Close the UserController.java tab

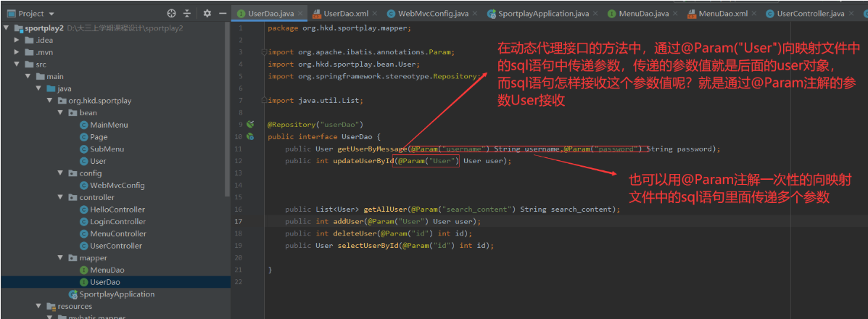[x=851, y=13]
